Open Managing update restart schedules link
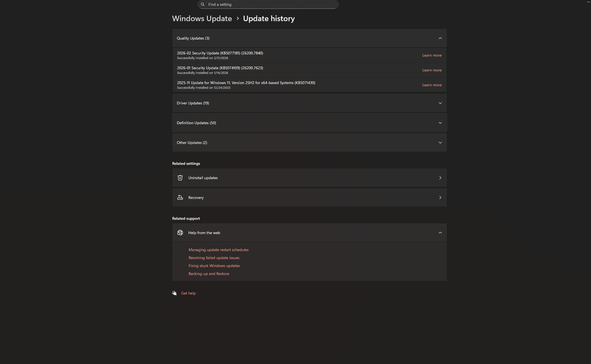 pyautogui.click(x=218, y=250)
